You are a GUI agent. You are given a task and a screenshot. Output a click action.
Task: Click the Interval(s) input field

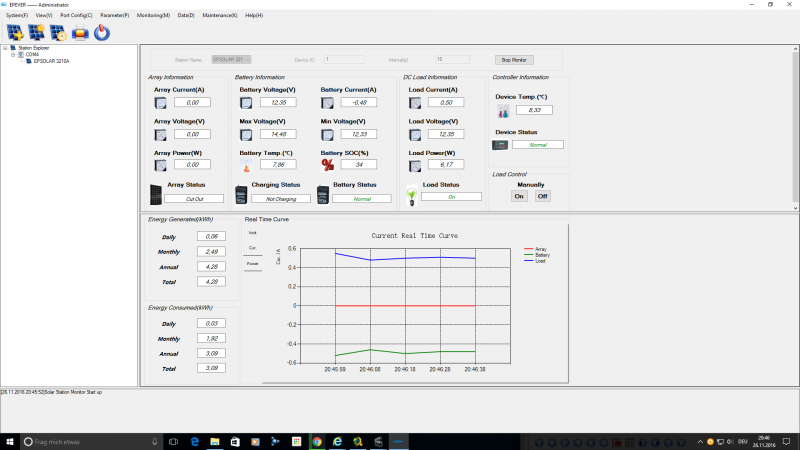pos(452,60)
